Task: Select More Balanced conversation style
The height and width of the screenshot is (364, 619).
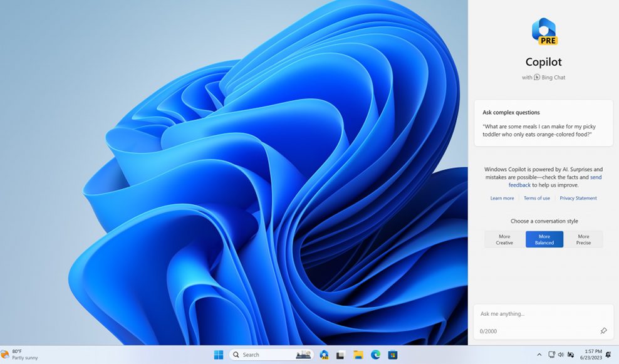Action: 544,239
